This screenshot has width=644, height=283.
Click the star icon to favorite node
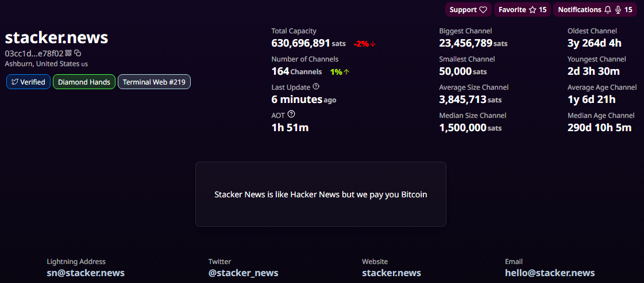[x=533, y=10]
